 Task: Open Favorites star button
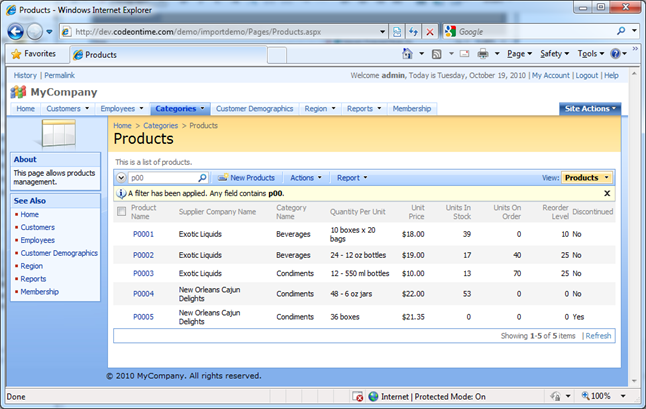[x=33, y=53]
